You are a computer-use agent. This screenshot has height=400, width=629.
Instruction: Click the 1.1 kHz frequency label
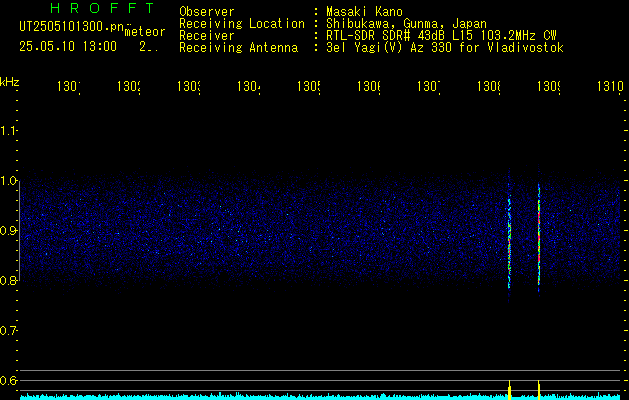(x=8, y=130)
